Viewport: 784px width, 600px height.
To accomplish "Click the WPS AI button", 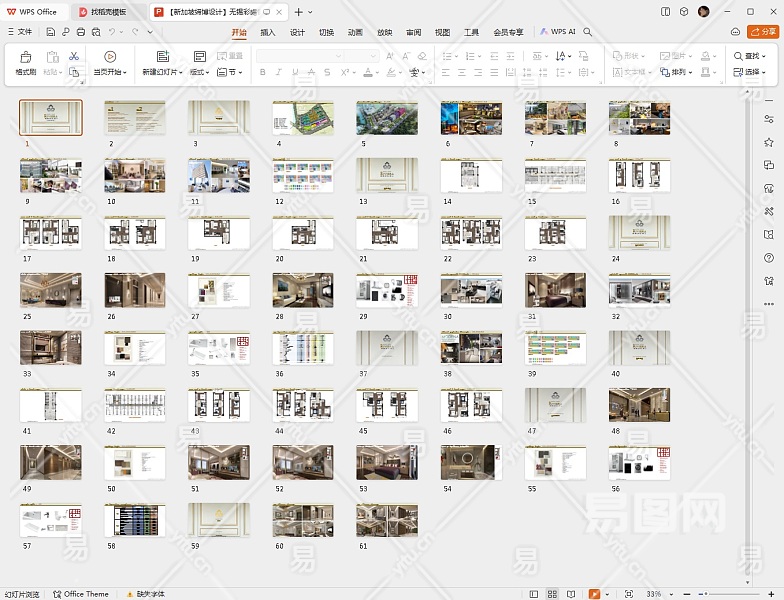I will 558,32.
